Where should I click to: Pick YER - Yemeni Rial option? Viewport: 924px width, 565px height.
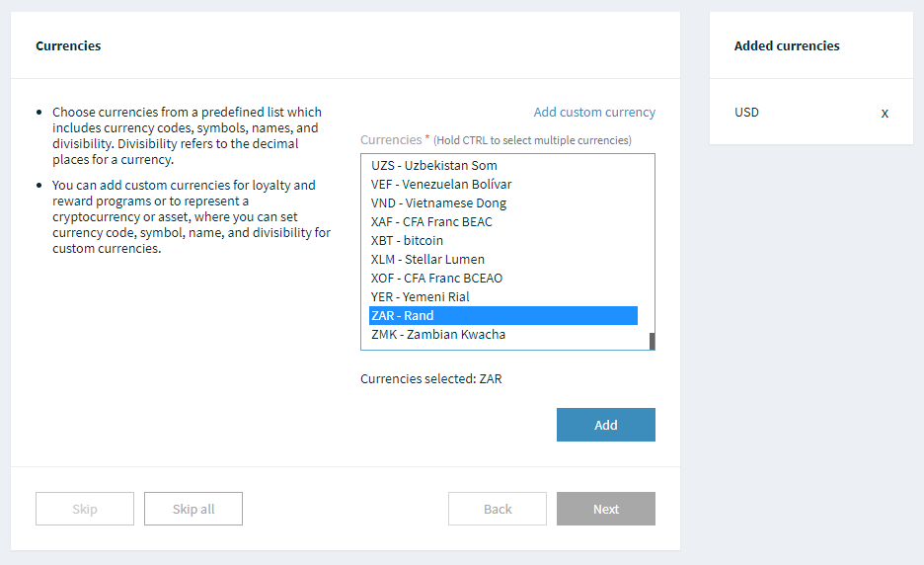(x=420, y=297)
